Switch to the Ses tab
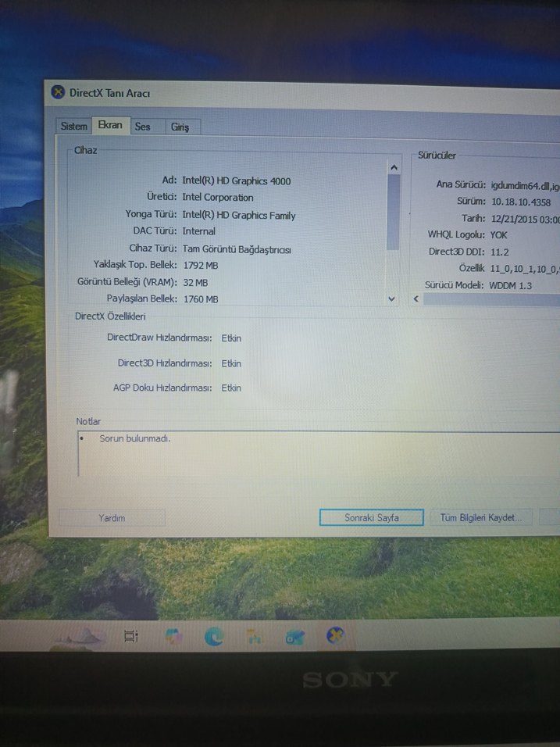Viewport: 560px width, 747px height. (142, 127)
